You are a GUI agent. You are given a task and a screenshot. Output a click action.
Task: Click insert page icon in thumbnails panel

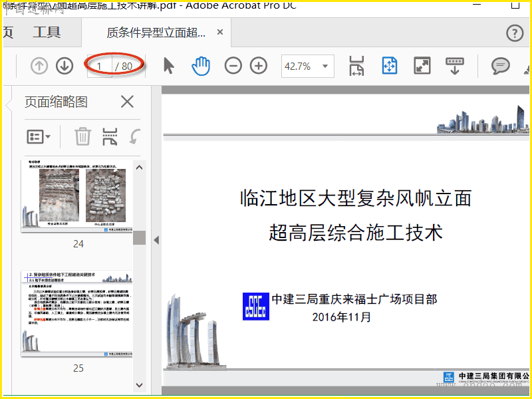110,136
